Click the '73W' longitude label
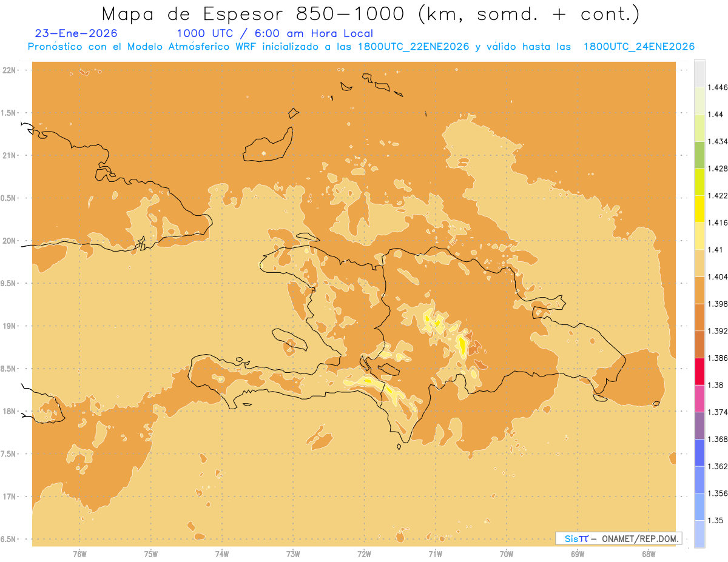 pyautogui.click(x=293, y=554)
